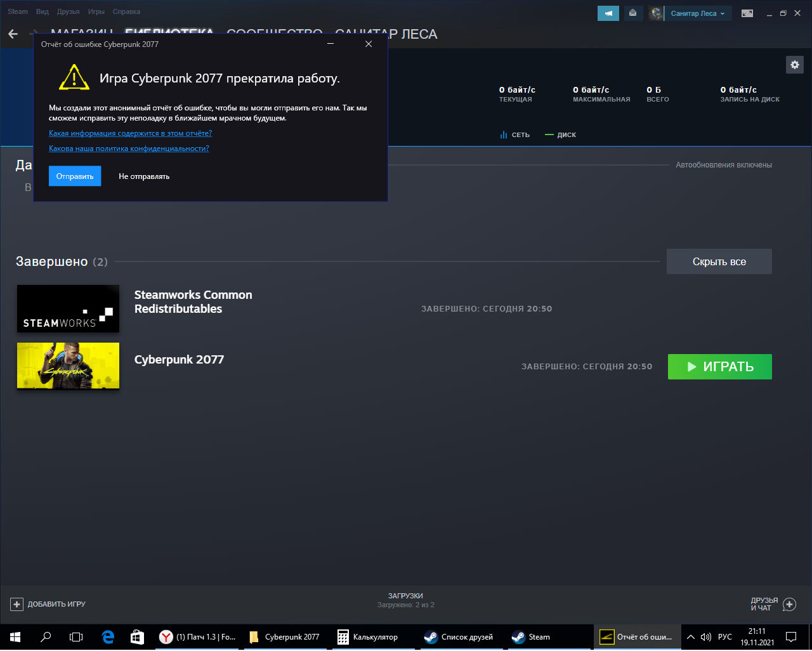Open Microsoft Store taskbar icon
812x651 pixels.
138,637
